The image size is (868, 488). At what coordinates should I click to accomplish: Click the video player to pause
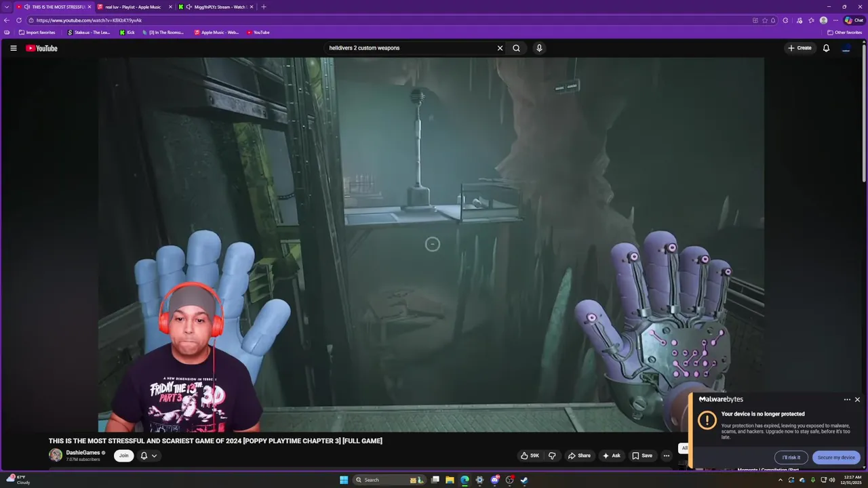(431, 245)
